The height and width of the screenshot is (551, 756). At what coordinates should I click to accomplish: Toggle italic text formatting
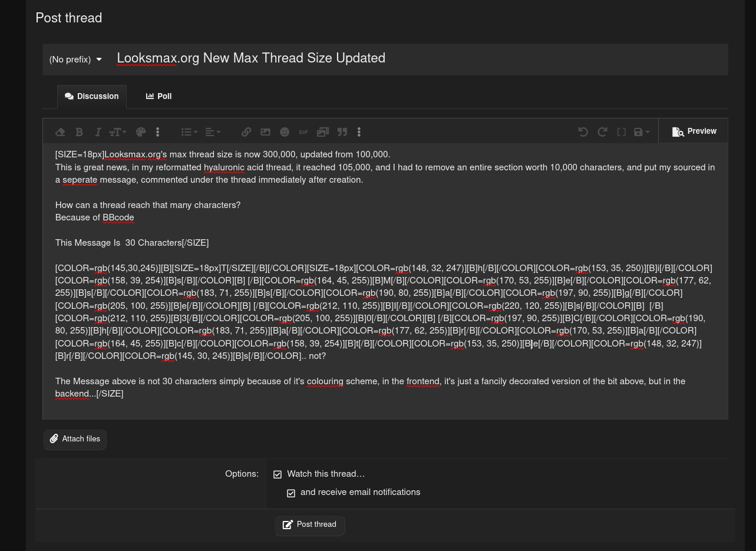coord(98,132)
